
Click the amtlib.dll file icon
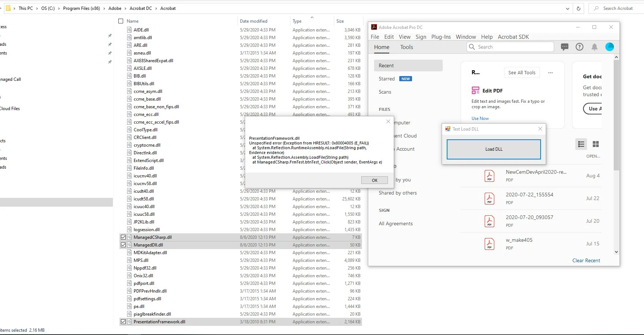pyautogui.click(x=129, y=37)
